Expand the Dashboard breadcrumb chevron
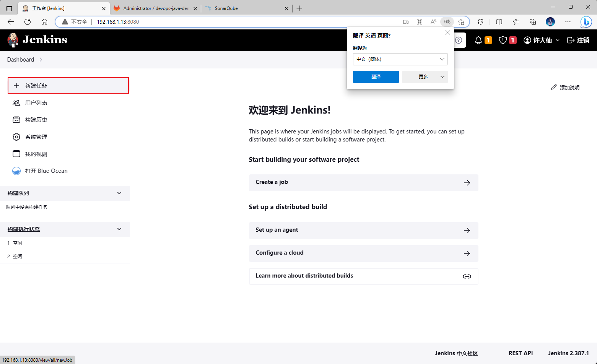The width and height of the screenshot is (597, 364). (41, 60)
